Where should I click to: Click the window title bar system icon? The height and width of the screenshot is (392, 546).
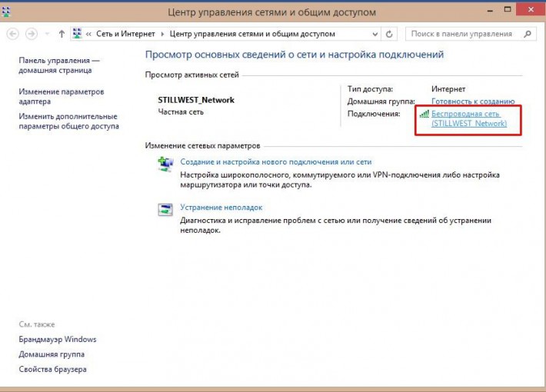pyautogui.click(x=6, y=12)
